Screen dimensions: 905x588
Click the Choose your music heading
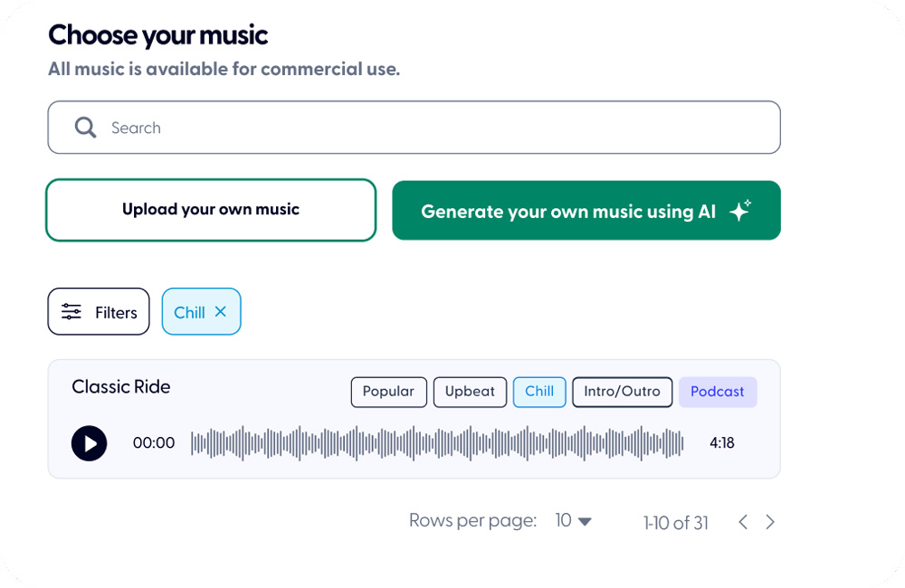point(157,35)
